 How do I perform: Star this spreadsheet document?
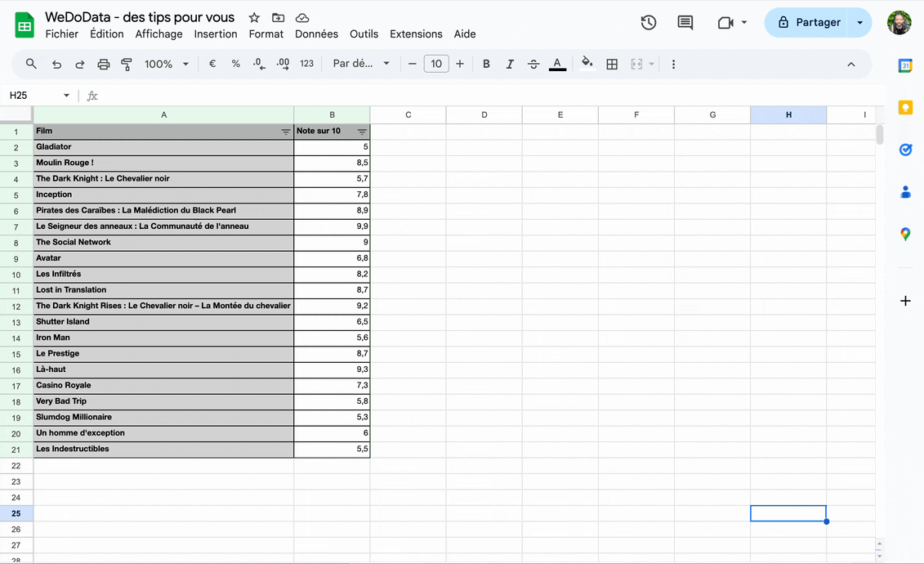pos(254,17)
